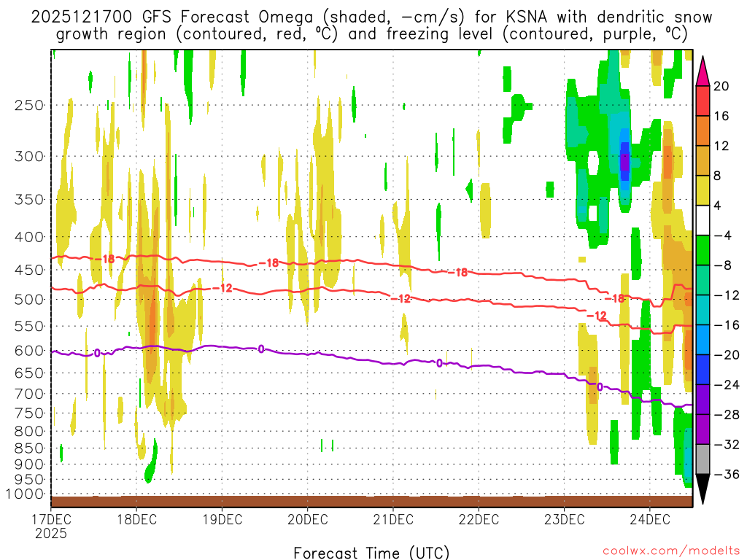Select the red colorbar swatch between 16 and 20
747x560 pixels.
[x=703, y=101]
